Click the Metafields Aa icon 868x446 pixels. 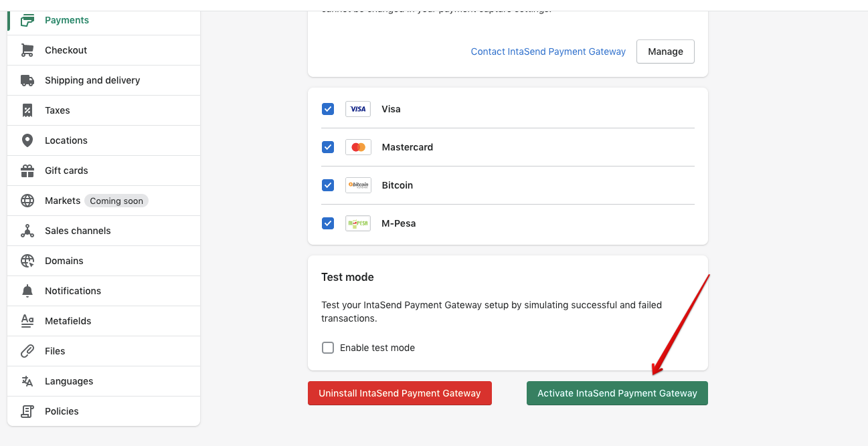[27, 321]
